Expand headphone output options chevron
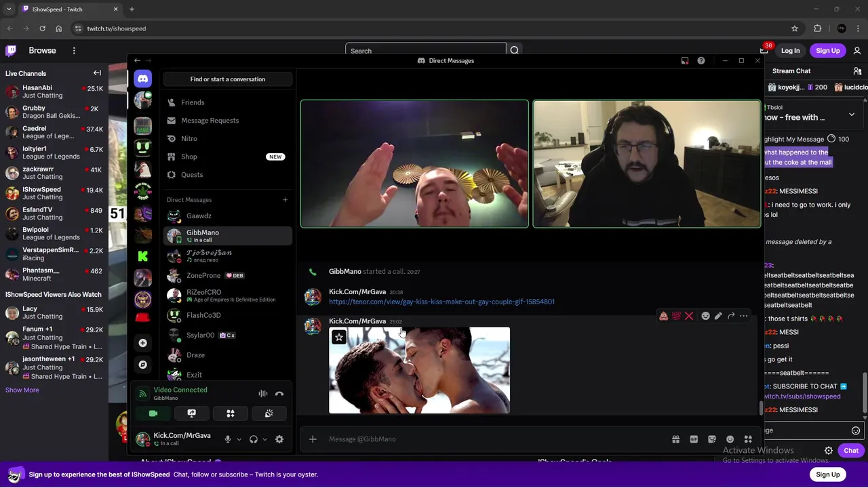Viewport: 868px width, 488px height. tap(264, 439)
